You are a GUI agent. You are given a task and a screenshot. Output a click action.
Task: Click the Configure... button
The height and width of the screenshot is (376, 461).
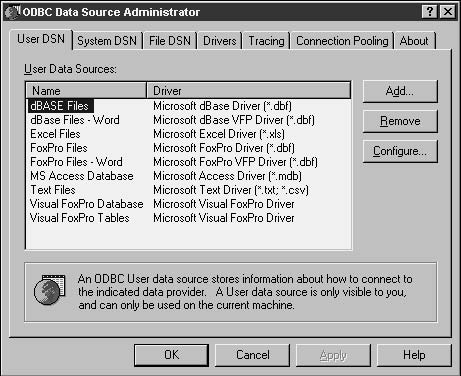[400, 151]
